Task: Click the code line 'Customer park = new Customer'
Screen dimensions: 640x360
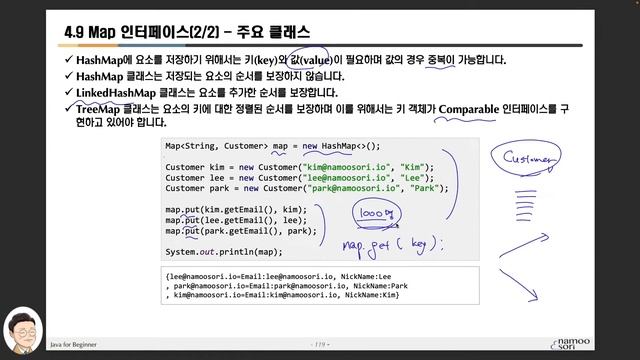Action: click(x=307, y=189)
